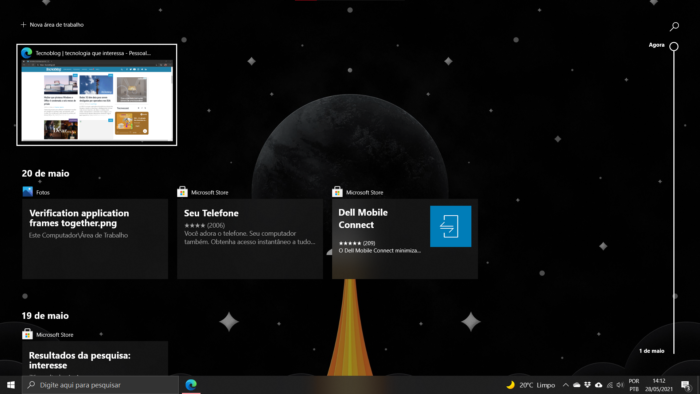The image size is (700, 394).
Task: Open the volume speaker tray icon
Action: (x=620, y=385)
